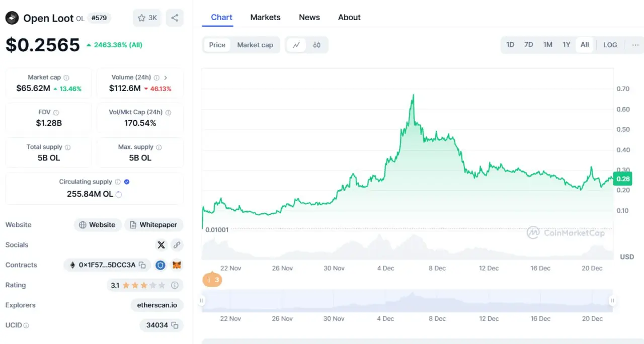Click the chart range navigator strip
The width and height of the screenshot is (644, 344).
(407, 301)
